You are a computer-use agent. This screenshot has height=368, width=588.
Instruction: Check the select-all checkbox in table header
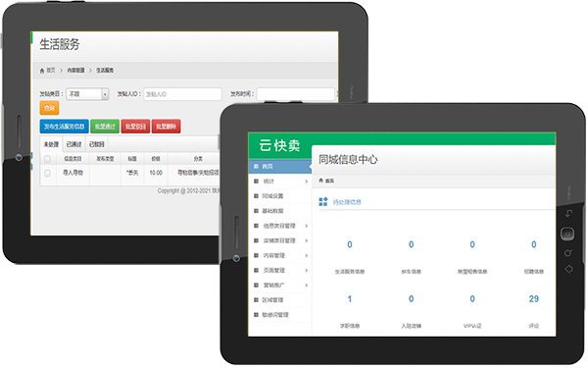[x=48, y=159]
